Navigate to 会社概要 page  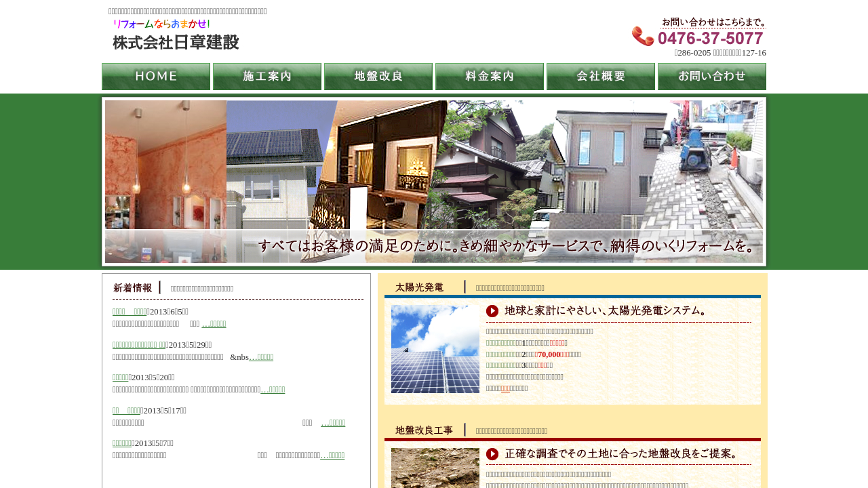601,77
